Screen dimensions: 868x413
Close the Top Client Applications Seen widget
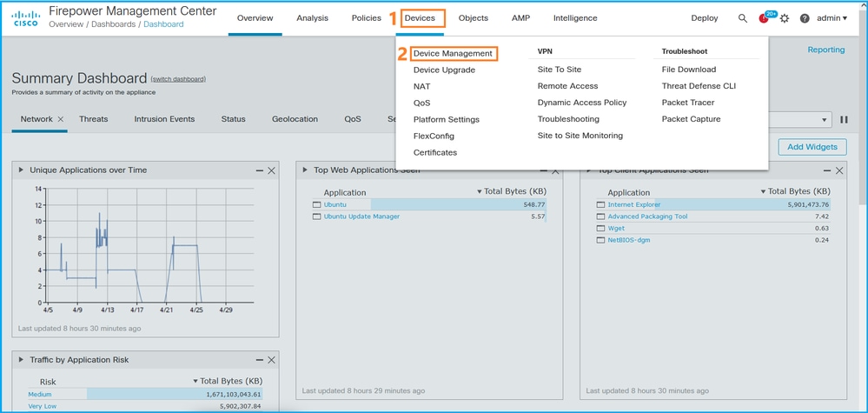coord(839,171)
